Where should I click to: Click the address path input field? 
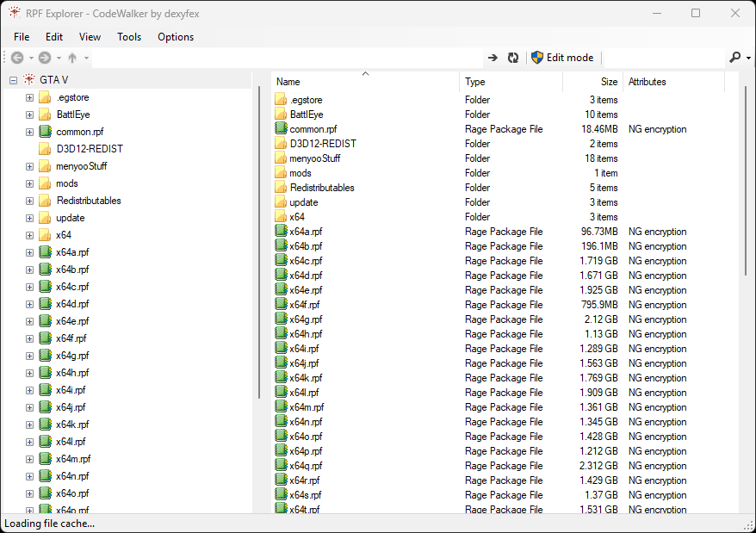(x=287, y=58)
